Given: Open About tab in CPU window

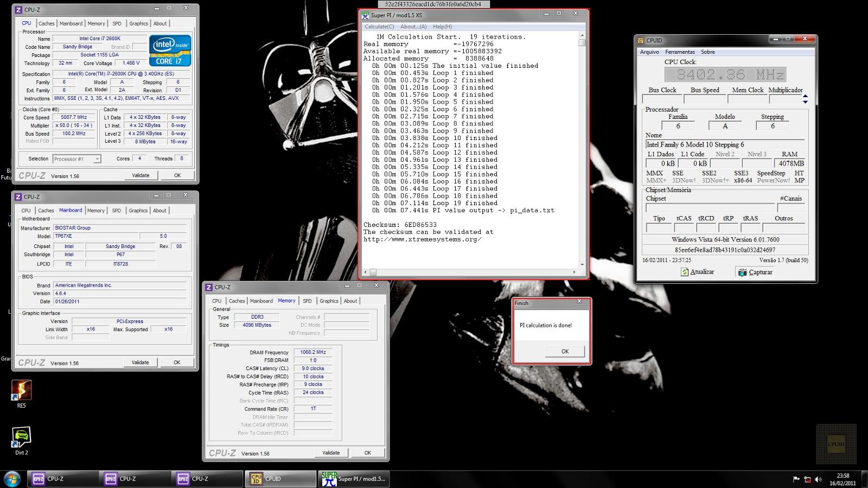Looking at the screenshot, I should coord(160,23).
